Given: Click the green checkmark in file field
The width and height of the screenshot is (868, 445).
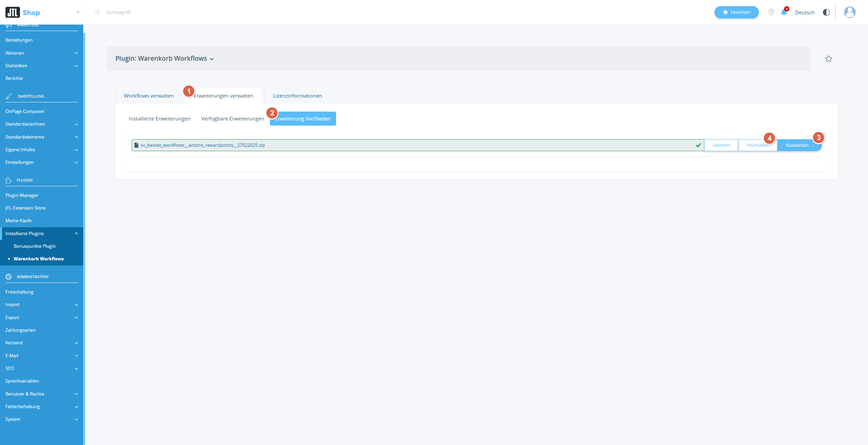Looking at the screenshot, I should (x=698, y=145).
